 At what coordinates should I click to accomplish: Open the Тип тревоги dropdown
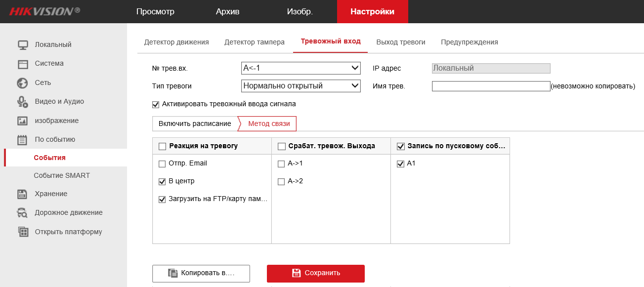click(x=301, y=86)
